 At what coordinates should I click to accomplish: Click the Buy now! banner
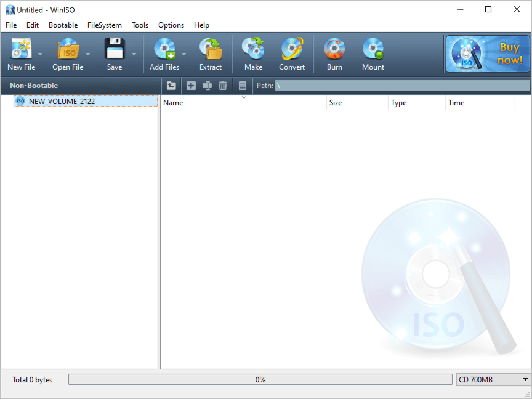pyautogui.click(x=488, y=54)
